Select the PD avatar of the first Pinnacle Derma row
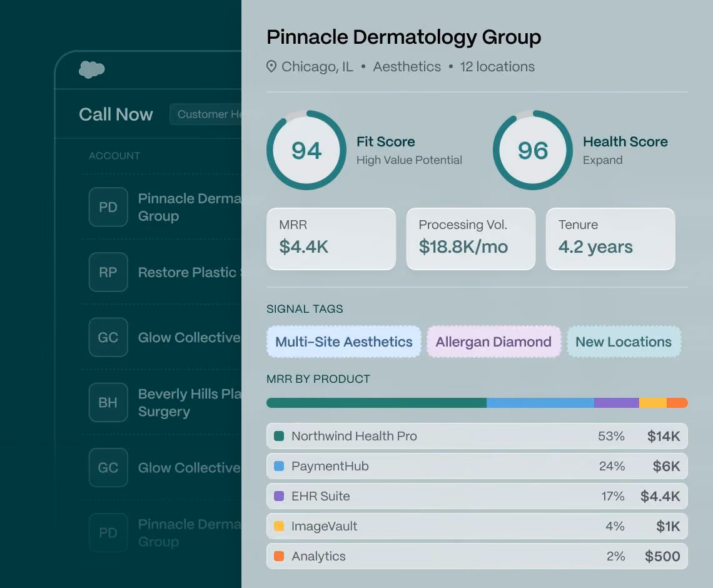This screenshot has height=588, width=713. coord(108,207)
